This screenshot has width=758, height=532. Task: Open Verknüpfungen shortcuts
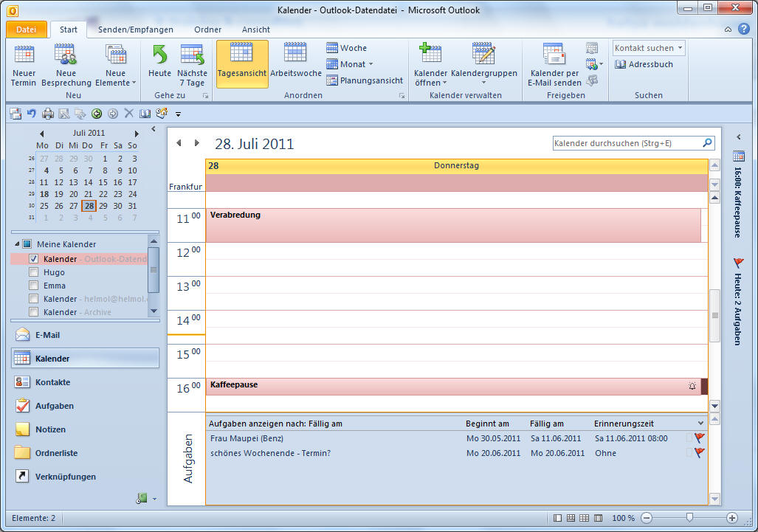(x=85, y=477)
